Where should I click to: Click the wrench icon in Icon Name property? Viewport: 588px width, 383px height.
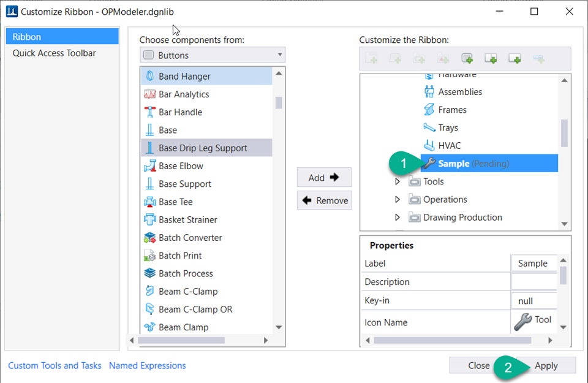(522, 322)
